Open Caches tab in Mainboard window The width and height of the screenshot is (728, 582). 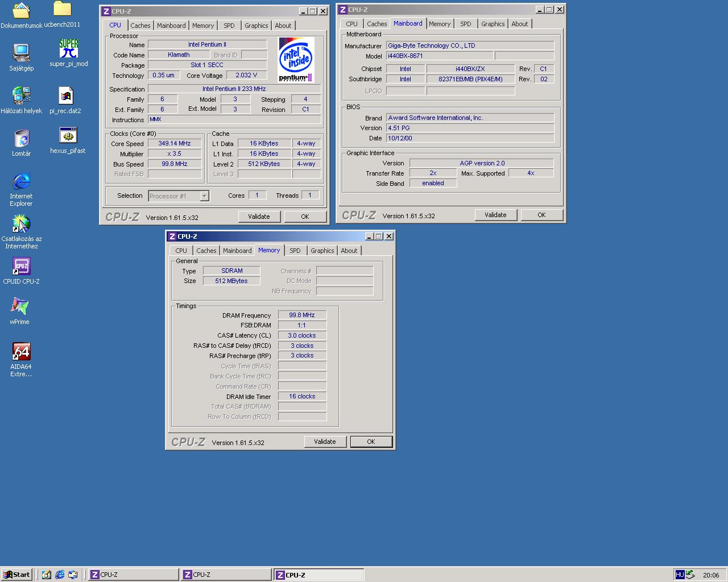[x=377, y=24]
